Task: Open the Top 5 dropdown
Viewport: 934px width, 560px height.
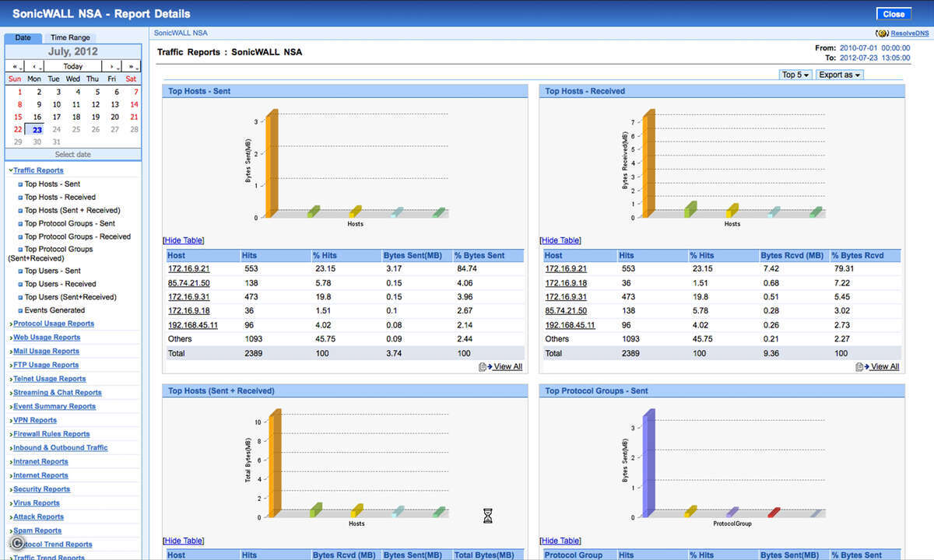Action: click(796, 75)
